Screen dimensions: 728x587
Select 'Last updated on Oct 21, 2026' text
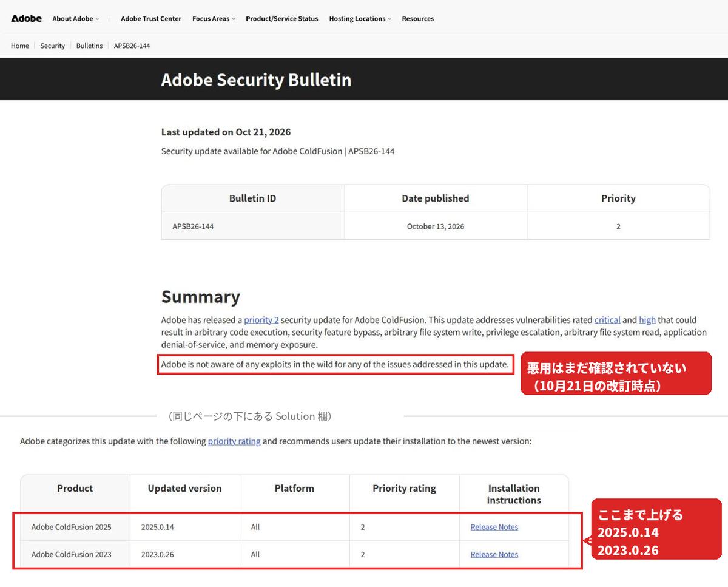pyautogui.click(x=226, y=132)
